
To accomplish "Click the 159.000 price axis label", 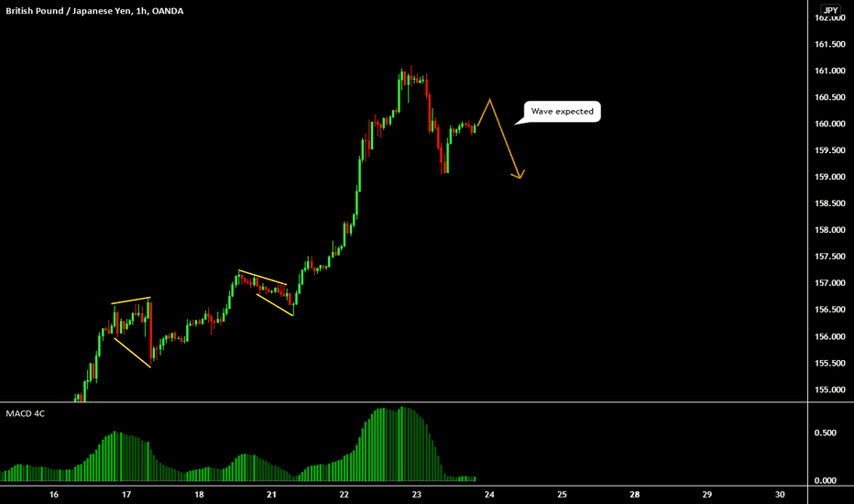I will [x=829, y=177].
